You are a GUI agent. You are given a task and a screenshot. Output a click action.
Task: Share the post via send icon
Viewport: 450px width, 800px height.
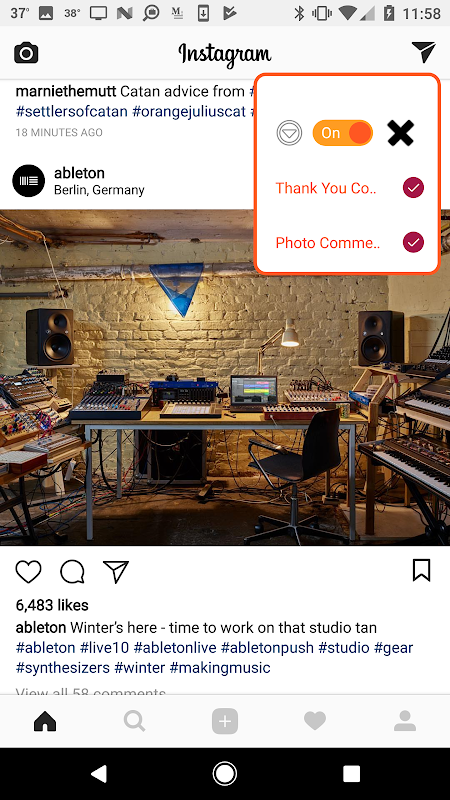[x=116, y=571]
